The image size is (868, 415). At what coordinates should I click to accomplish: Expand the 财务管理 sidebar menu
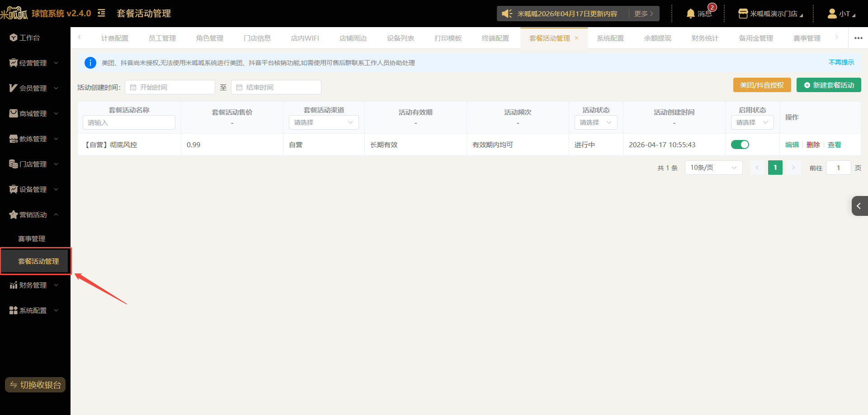click(x=56, y=285)
